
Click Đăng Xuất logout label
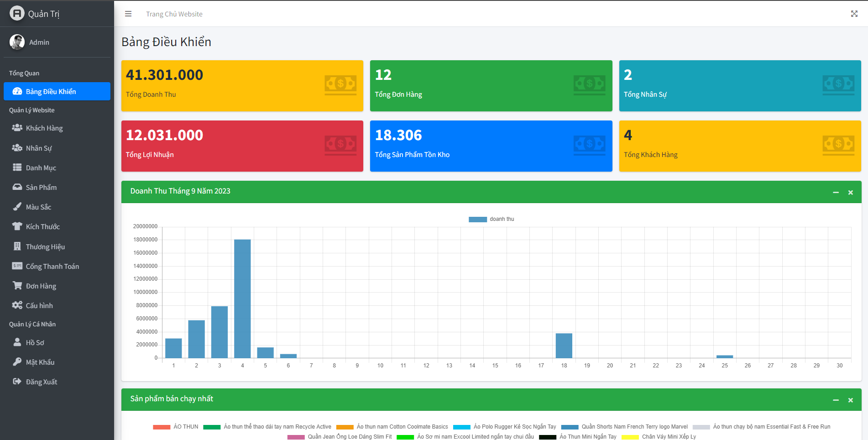[x=42, y=382]
